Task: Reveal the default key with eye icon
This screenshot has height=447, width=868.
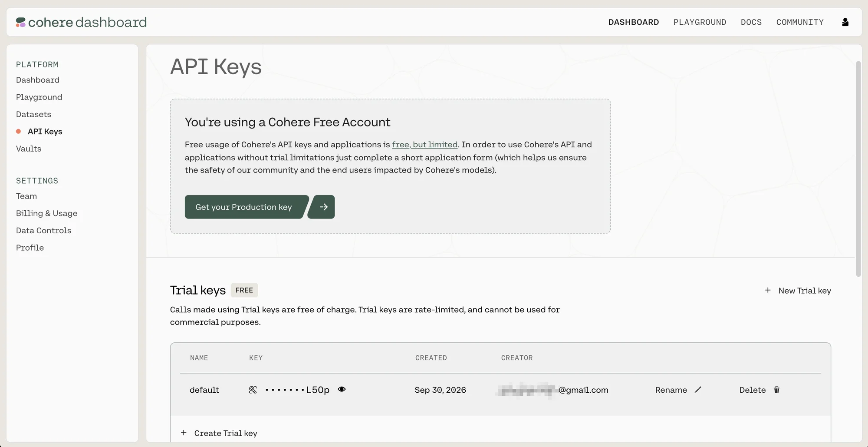Action: [x=342, y=389]
